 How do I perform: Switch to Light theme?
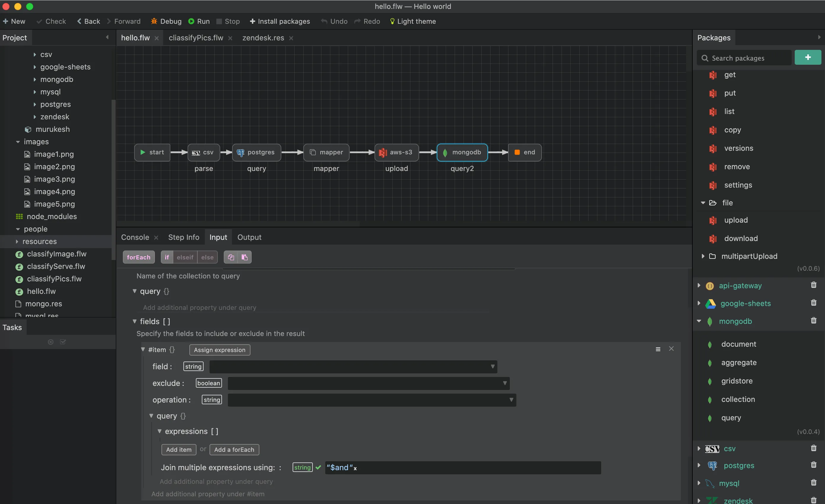click(413, 21)
